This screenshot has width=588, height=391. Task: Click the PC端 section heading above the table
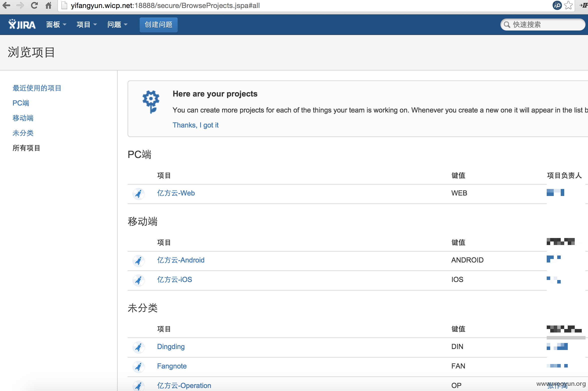click(x=139, y=154)
